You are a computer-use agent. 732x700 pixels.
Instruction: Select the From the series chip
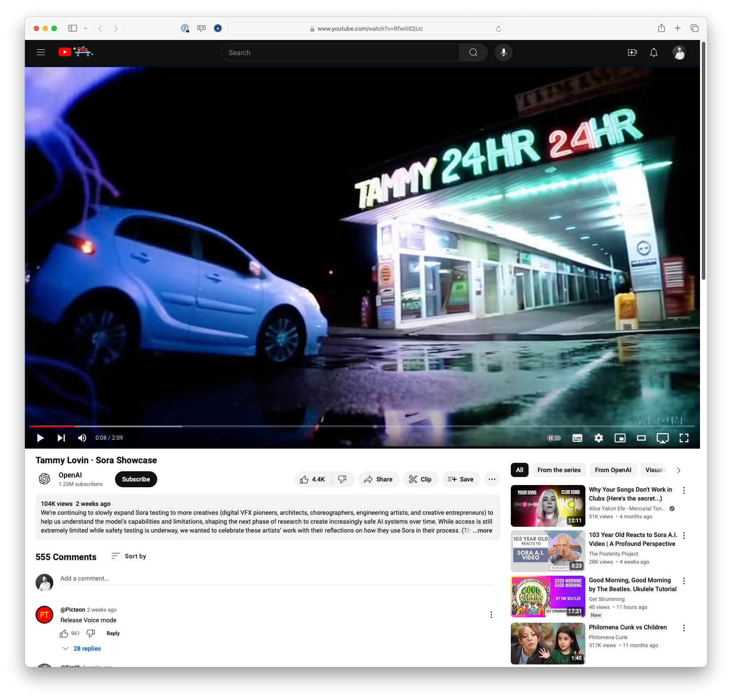pos(559,470)
